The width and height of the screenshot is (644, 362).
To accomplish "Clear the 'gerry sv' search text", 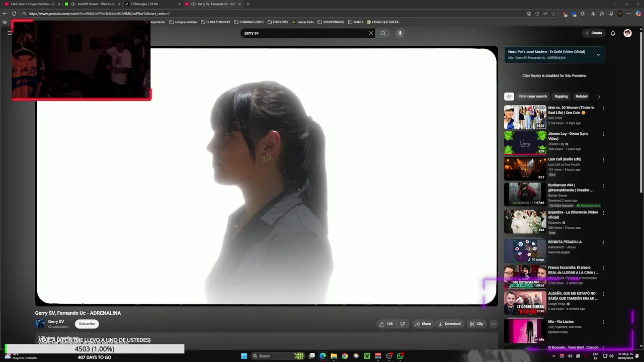I will coord(371,33).
